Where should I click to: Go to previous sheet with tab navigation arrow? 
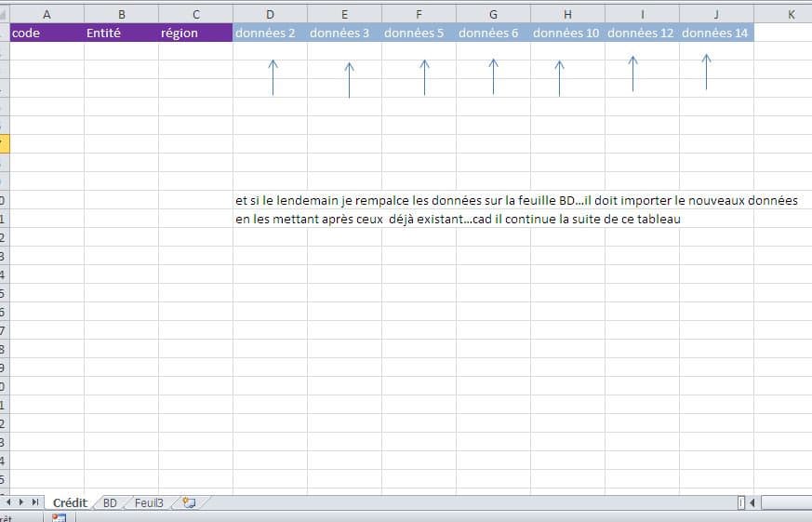coord(8,502)
